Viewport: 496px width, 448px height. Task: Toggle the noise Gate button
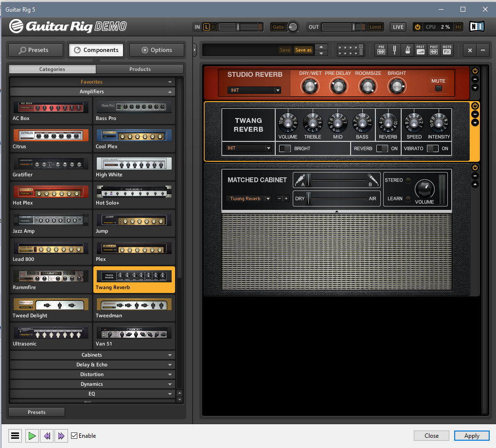point(278,27)
